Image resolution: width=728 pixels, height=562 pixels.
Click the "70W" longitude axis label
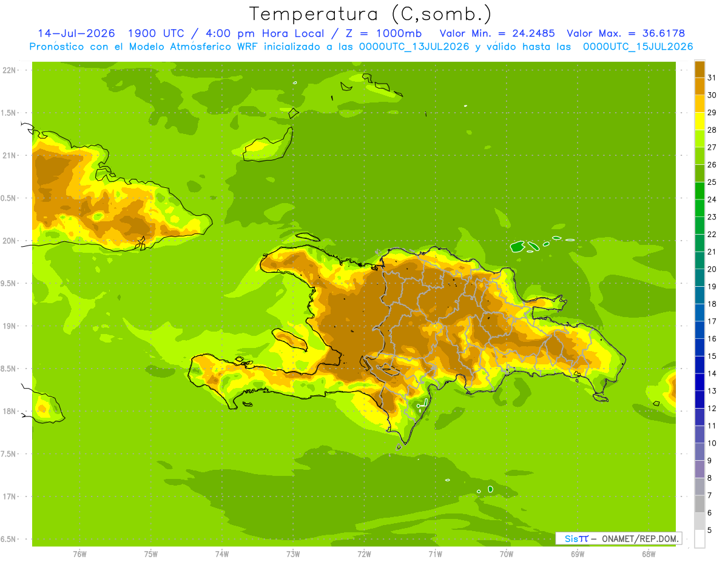tap(507, 554)
